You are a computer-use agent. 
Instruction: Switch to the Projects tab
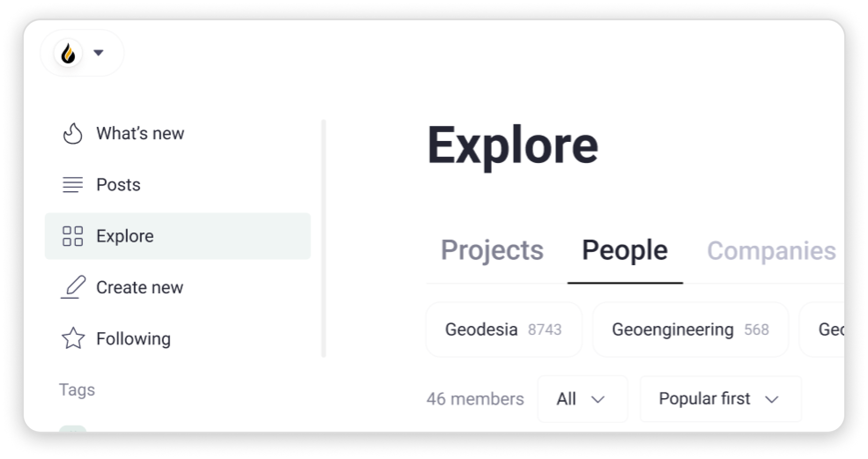[x=492, y=250]
